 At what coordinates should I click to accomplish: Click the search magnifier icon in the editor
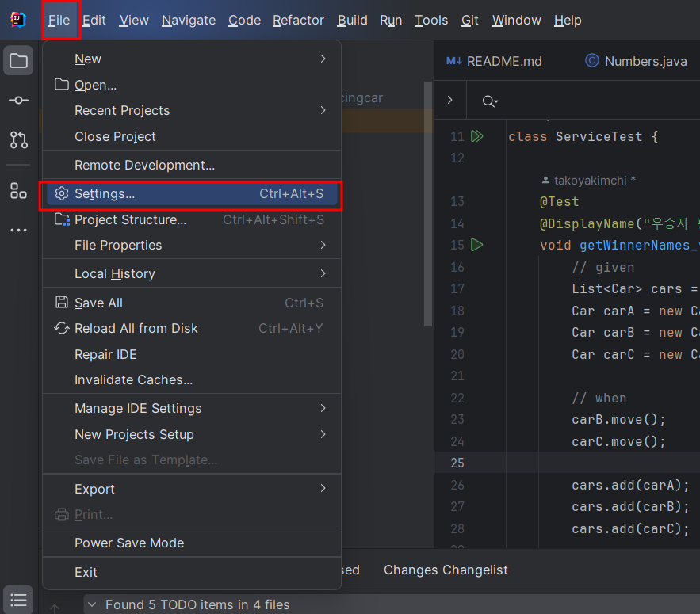(x=490, y=101)
